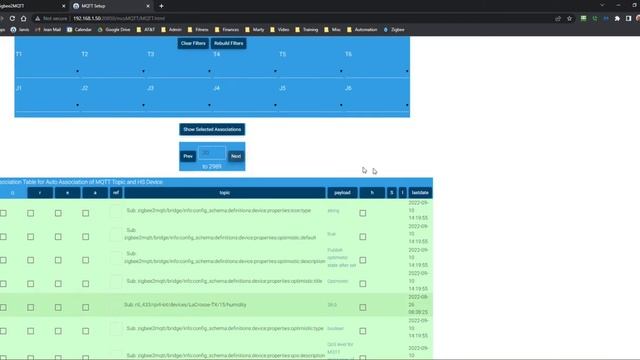Image resolution: width=640 pixels, height=360 pixels.
Task: Click the ref cell of icon.type row
Action: pyautogui.click(x=116, y=211)
